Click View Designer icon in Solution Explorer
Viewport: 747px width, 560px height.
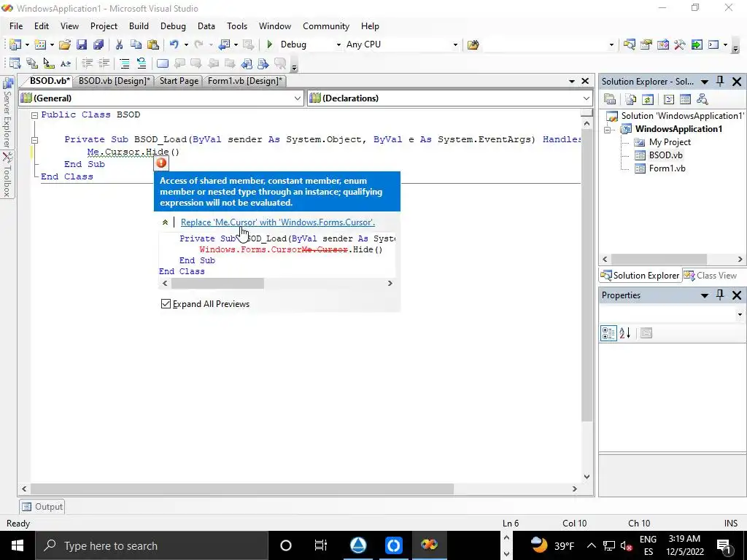click(685, 99)
